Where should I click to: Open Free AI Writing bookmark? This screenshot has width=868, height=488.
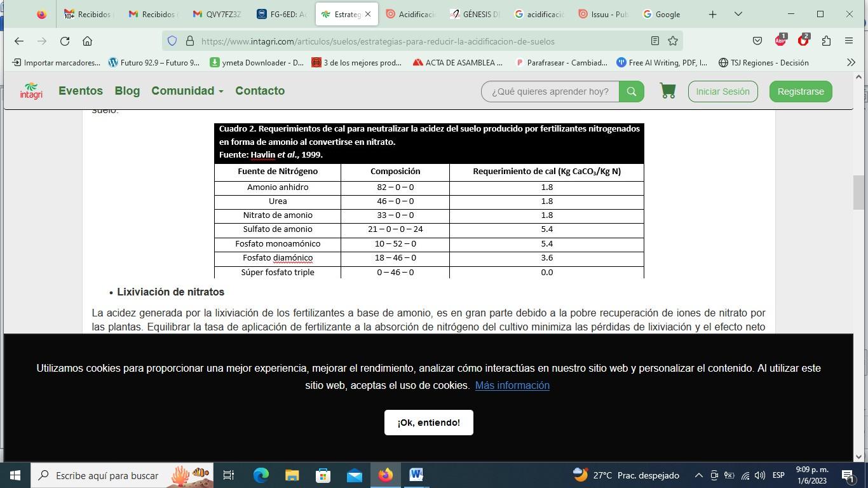[662, 62]
